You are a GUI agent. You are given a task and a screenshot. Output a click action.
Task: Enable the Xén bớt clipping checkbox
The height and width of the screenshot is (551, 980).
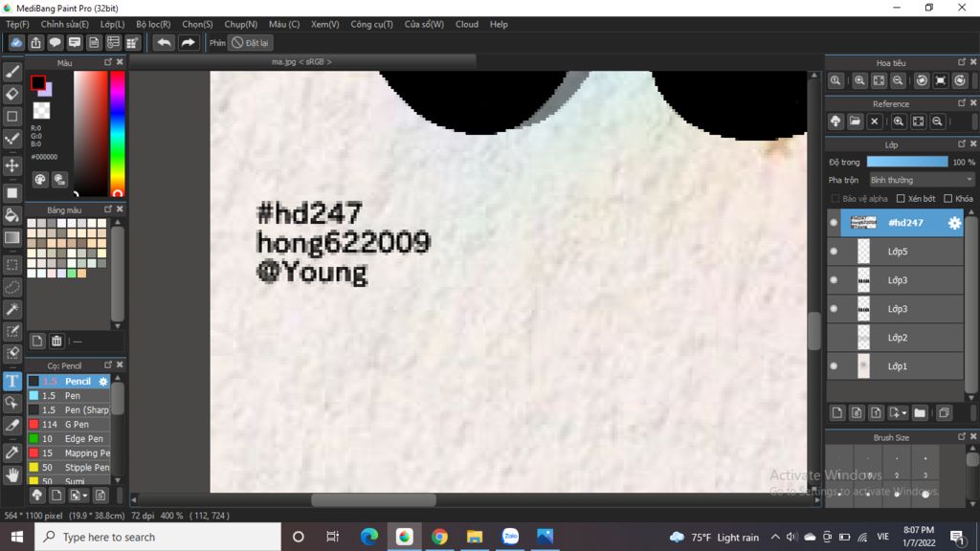coord(901,199)
